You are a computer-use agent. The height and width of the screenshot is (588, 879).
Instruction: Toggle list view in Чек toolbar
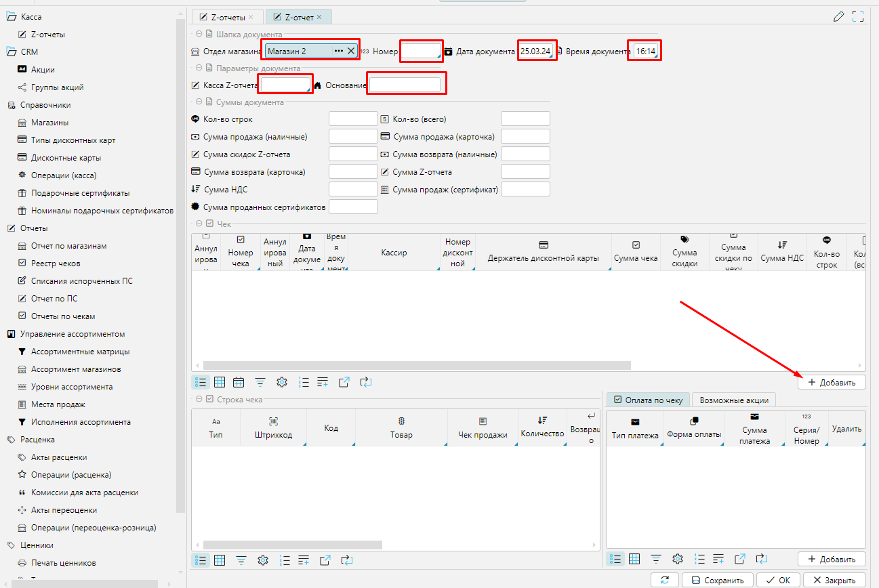[201, 383]
